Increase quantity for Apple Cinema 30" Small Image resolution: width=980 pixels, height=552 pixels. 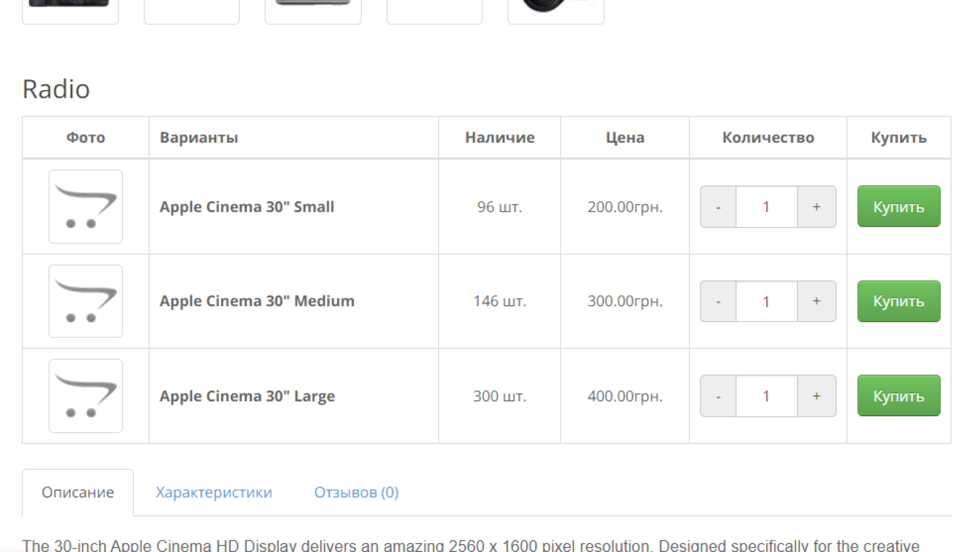pyautogui.click(x=816, y=207)
